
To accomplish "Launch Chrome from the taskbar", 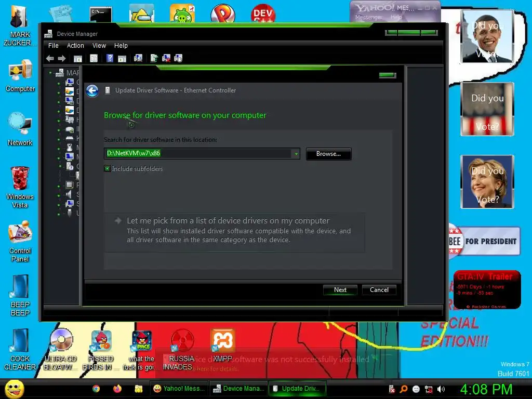I will [x=96, y=389].
